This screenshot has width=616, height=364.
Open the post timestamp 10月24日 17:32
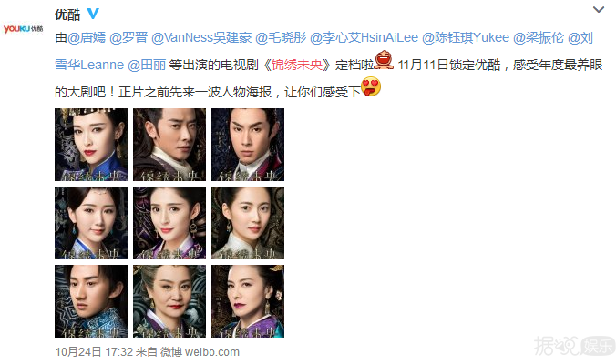pyautogui.click(x=94, y=352)
